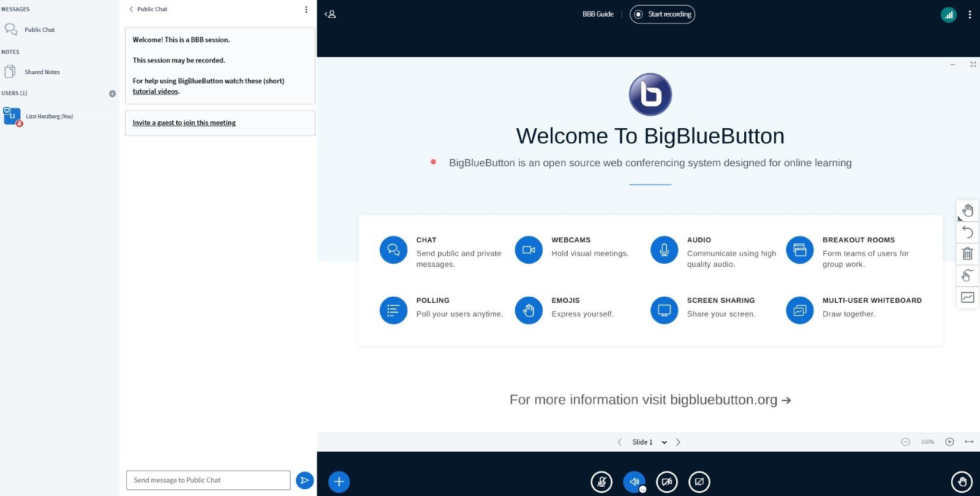Open chat options three-dots menu
This screenshot has width=980, height=496.
[x=306, y=9]
